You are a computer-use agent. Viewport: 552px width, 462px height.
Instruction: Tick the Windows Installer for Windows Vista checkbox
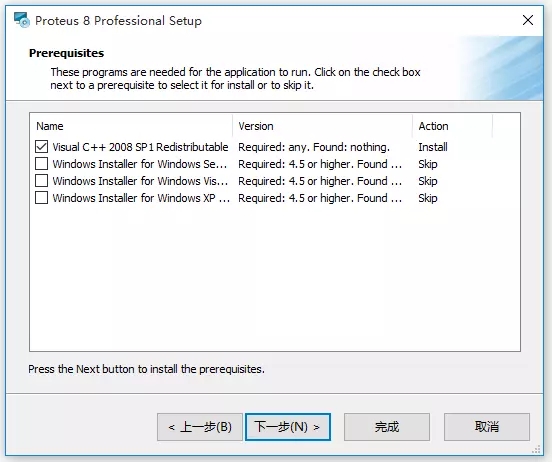coord(42,181)
